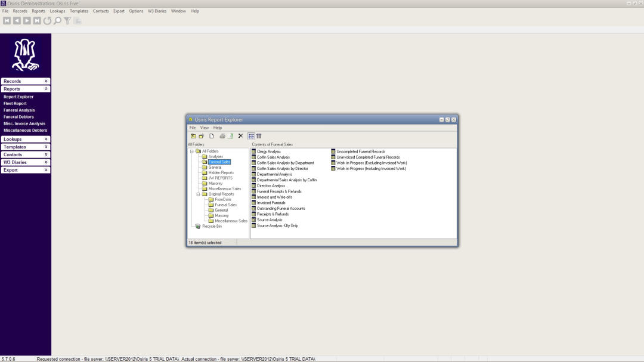The height and width of the screenshot is (362, 644).
Task: Click the print icon in Report Explorer
Action: 222,136
